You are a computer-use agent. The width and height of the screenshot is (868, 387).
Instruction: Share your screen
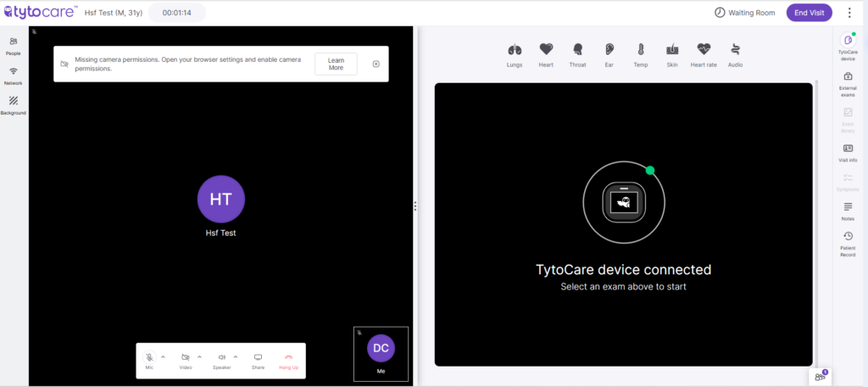click(x=258, y=361)
